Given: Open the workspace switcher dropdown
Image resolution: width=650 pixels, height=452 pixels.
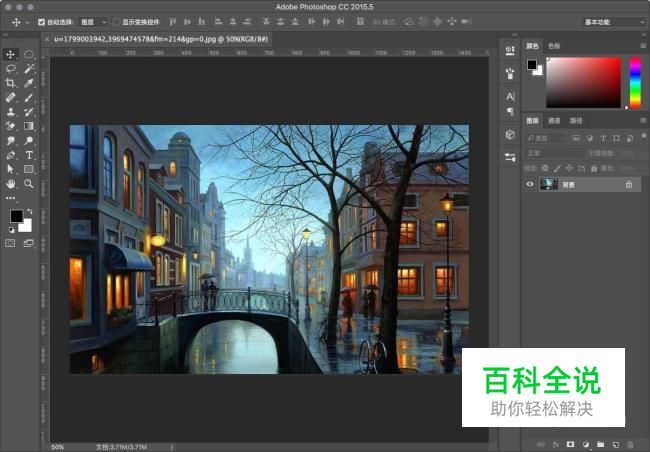Looking at the screenshot, I should (614, 22).
